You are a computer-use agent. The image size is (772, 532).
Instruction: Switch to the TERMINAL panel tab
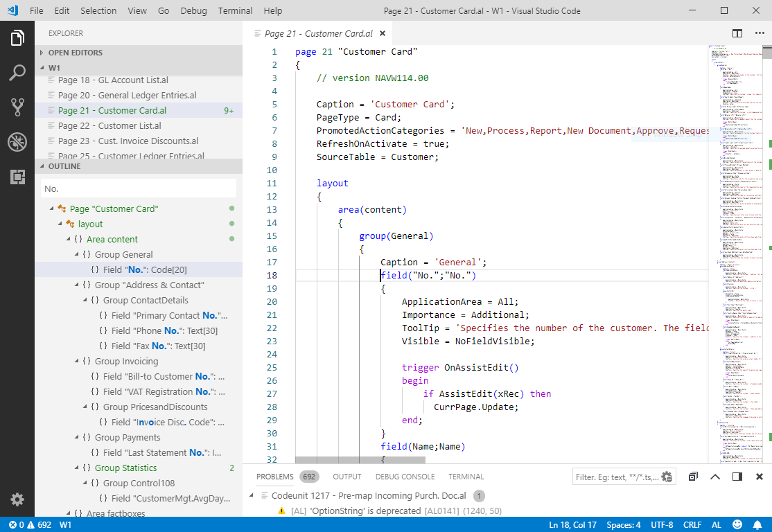point(466,477)
